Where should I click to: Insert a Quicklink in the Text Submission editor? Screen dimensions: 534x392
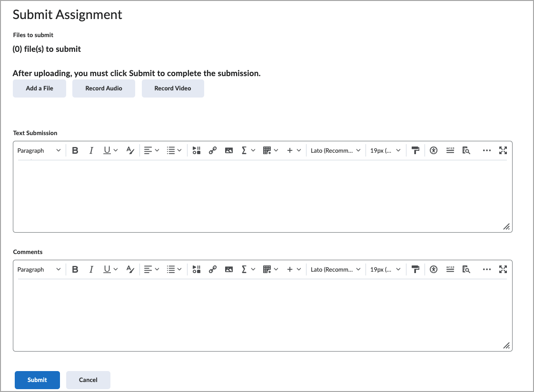coord(213,150)
